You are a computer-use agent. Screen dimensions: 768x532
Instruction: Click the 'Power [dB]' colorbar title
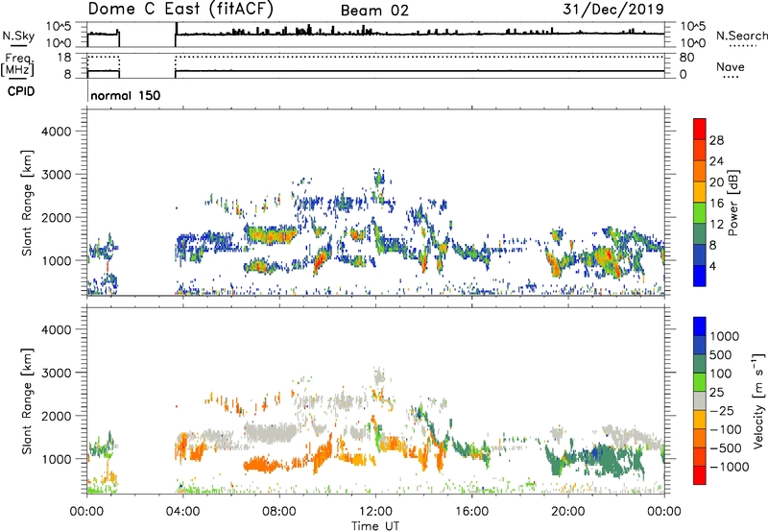pyautogui.click(x=733, y=203)
